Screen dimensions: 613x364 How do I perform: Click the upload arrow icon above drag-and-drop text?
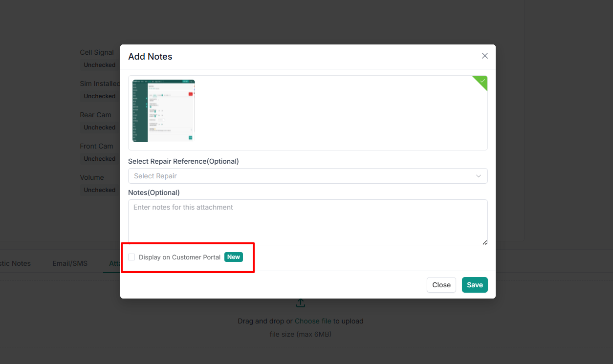pyautogui.click(x=301, y=303)
